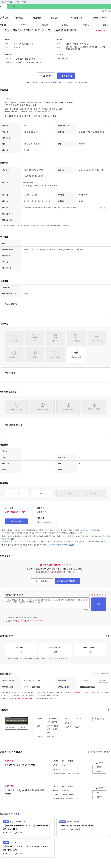
Task: Click the 기타 selection method box
Action: click(x=94, y=493)
